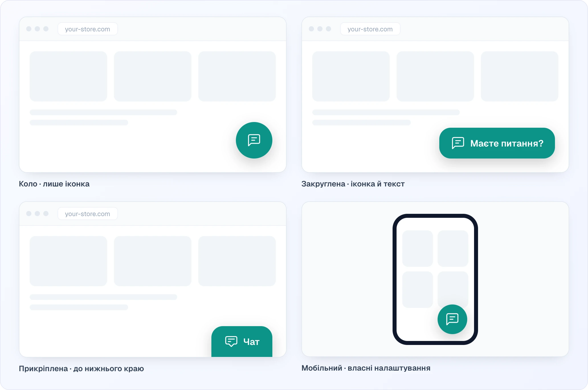Click the 'Маєте питання?' chat button
The image size is (588, 390).
coord(497,143)
